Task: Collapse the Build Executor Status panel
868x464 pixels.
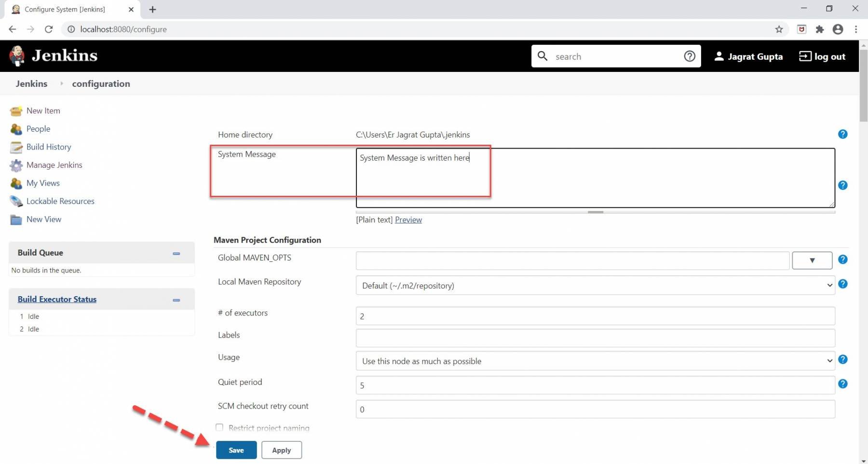Action: (x=176, y=300)
